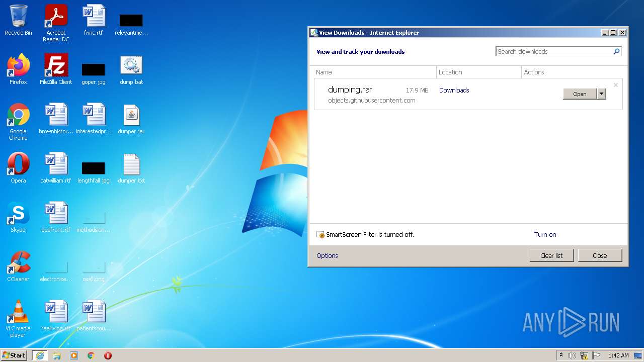The height and width of the screenshot is (362, 644).
Task: Select goper.jpg image file
Action: 94,73
